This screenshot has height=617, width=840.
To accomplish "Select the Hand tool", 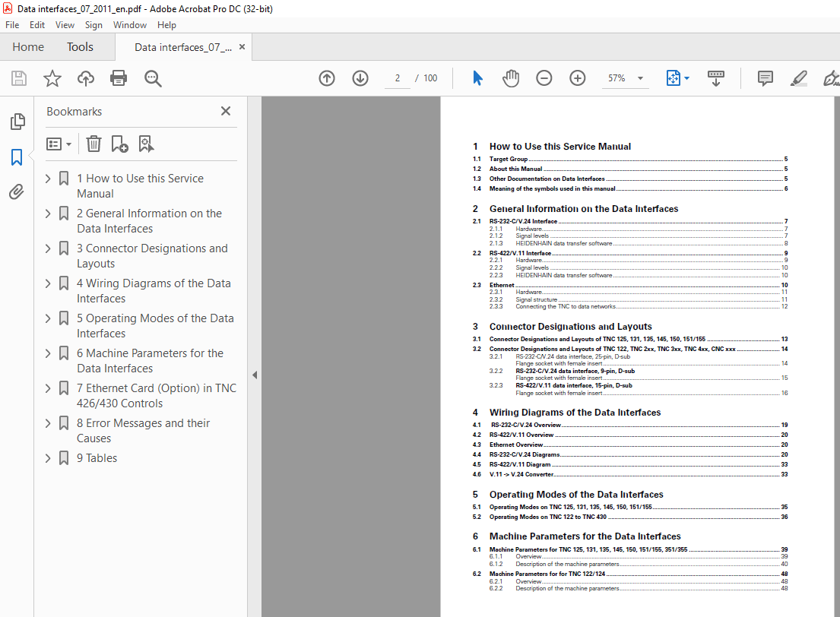I will [x=510, y=78].
